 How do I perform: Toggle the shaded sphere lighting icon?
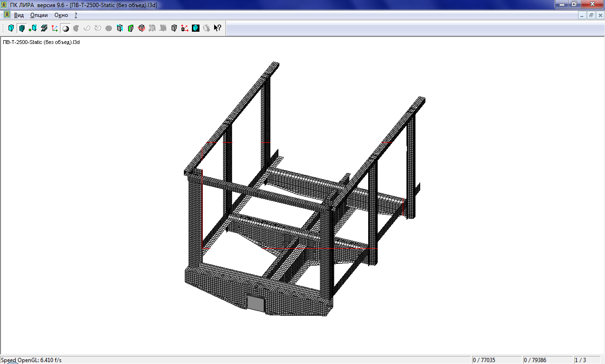pos(65,28)
